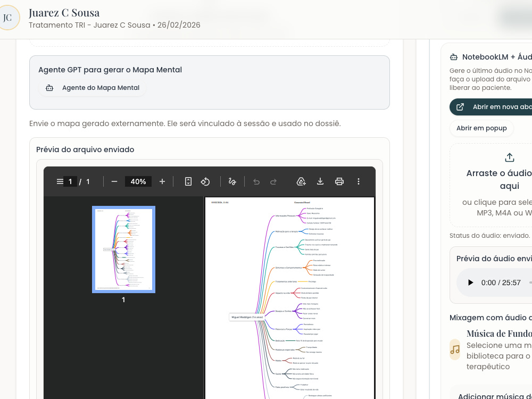This screenshot has width=532, height=399.
Task: Click the PDF page number field
Action: coord(70,181)
